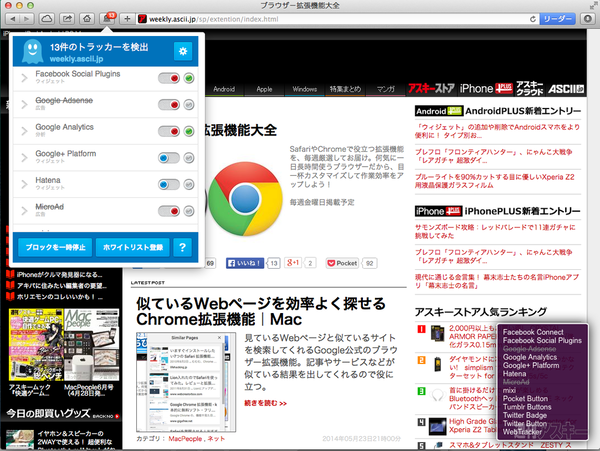Click the リーダー reader button
Image resolution: width=600 pixels, height=451 pixels.
(557, 19)
